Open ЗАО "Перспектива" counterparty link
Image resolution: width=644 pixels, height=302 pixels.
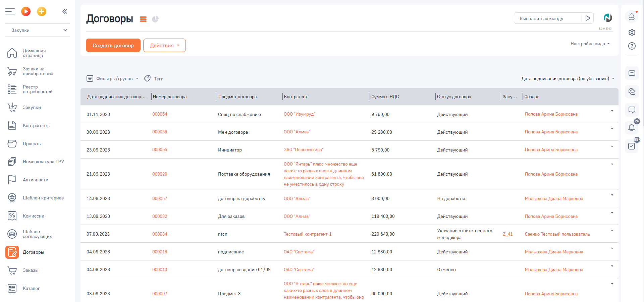(x=304, y=149)
